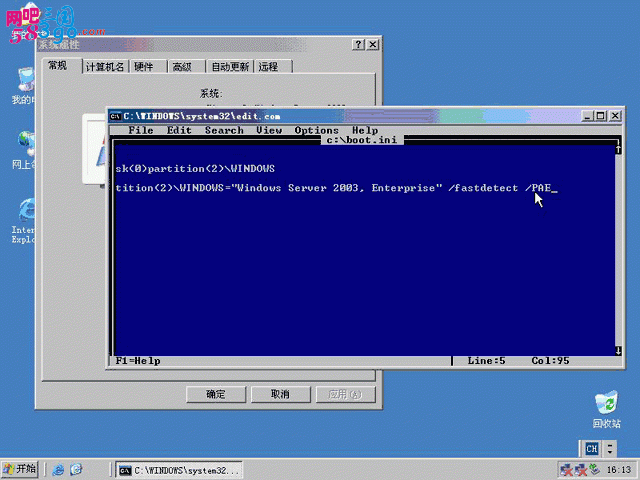This screenshot has height=480, width=640.
Task: Click the F1=Help status bar text
Action: (138, 361)
